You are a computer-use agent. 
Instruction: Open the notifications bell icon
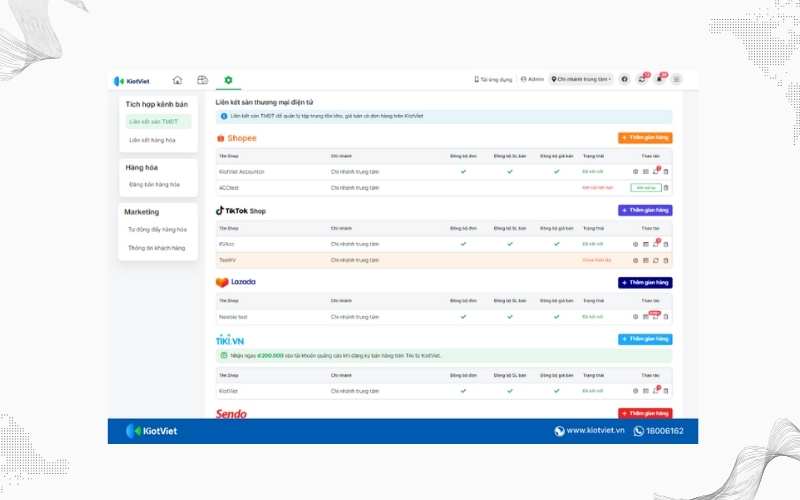pyautogui.click(x=659, y=79)
